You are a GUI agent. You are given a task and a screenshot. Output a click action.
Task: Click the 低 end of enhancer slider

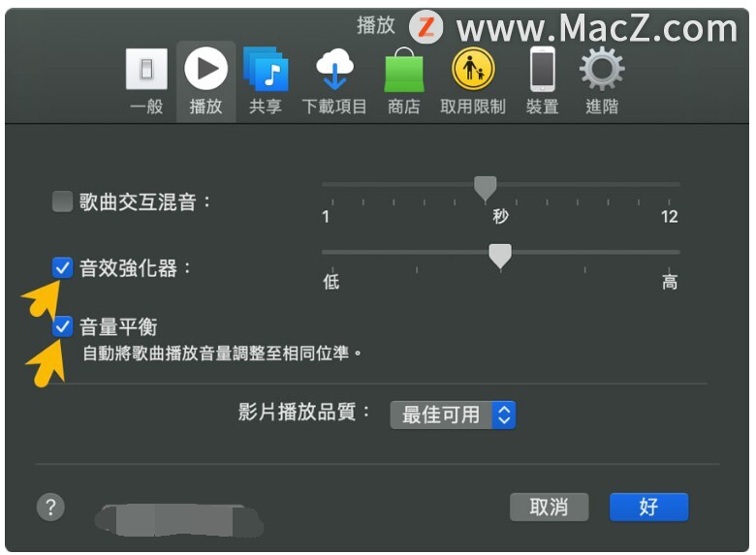pos(331,282)
